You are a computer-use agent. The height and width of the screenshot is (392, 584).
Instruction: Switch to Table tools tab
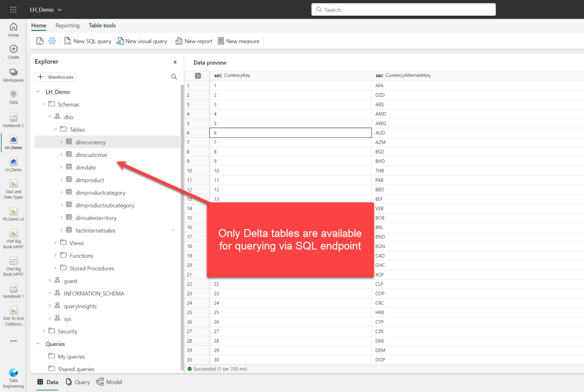coord(102,26)
